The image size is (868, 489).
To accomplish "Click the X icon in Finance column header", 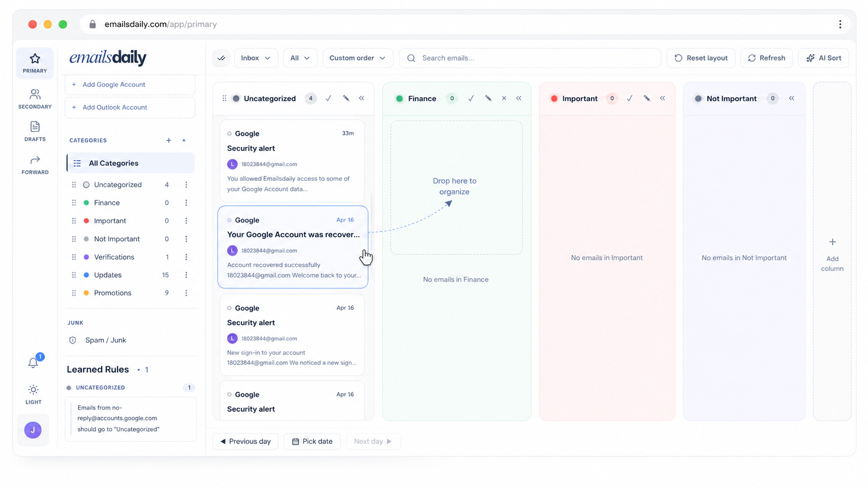I will pyautogui.click(x=504, y=98).
